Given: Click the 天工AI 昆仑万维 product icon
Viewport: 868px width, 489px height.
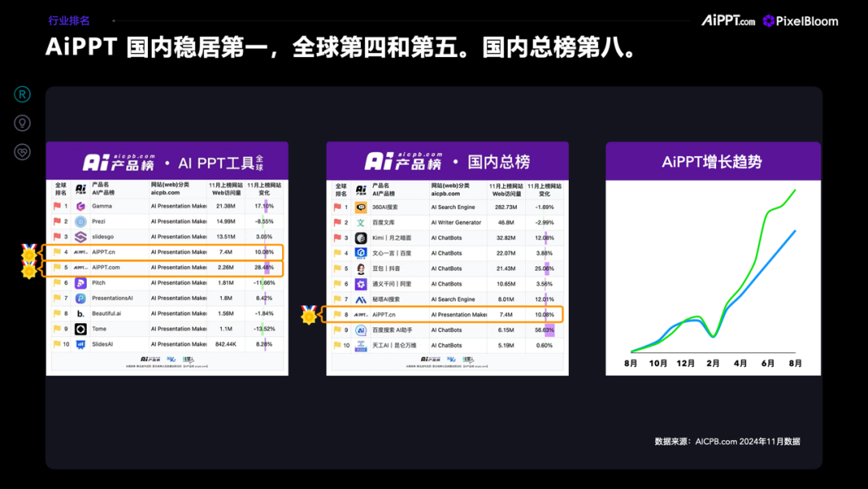Looking at the screenshot, I should [361, 346].
